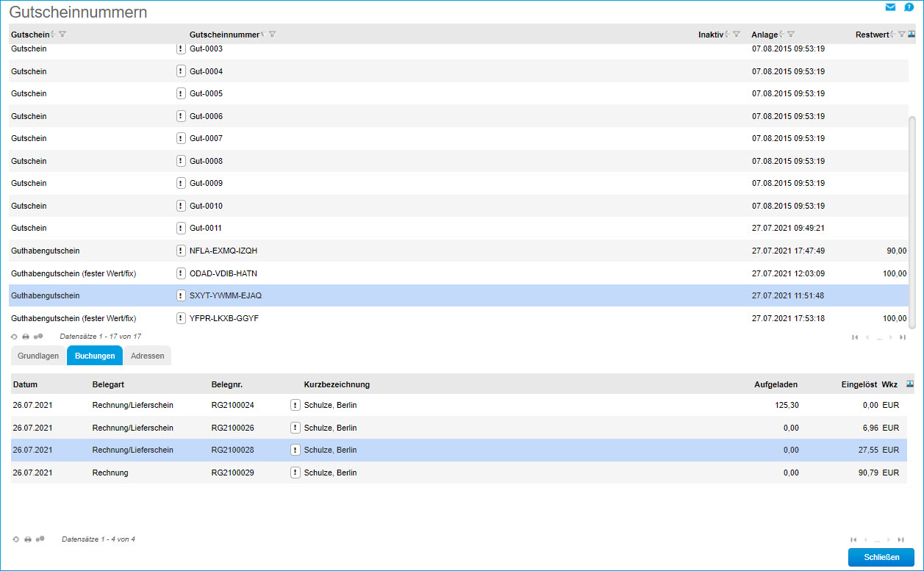Select the row with voucher YFPR-LKXB-GGYF

click(441, 318)
